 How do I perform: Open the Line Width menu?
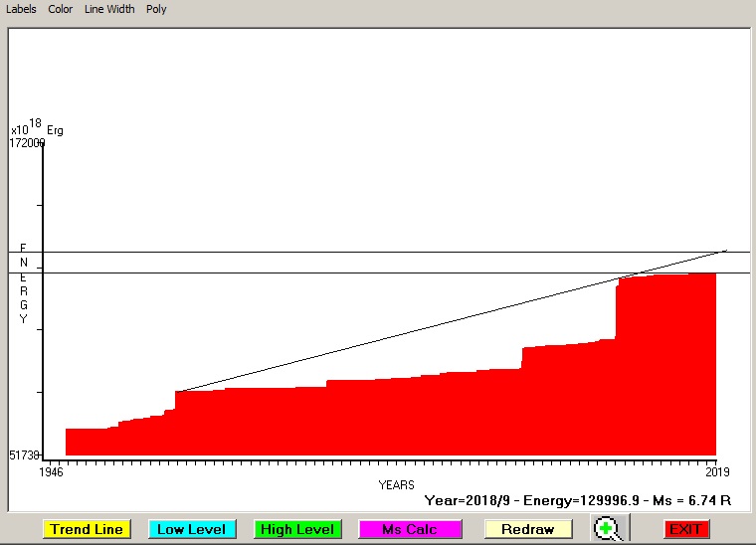109,9
